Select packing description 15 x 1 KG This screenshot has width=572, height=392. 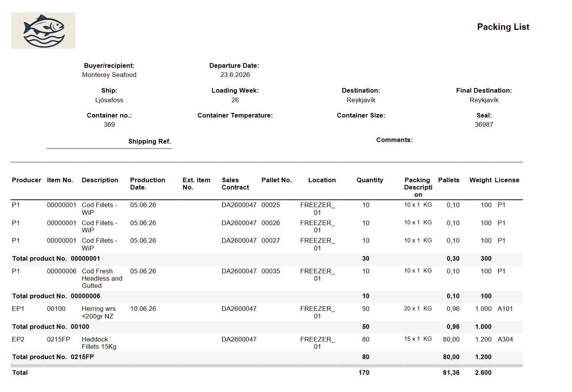418,339
